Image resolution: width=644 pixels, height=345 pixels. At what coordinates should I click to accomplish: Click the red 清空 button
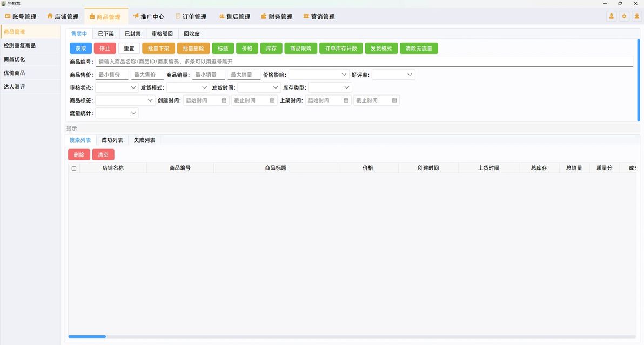point(103,154)
